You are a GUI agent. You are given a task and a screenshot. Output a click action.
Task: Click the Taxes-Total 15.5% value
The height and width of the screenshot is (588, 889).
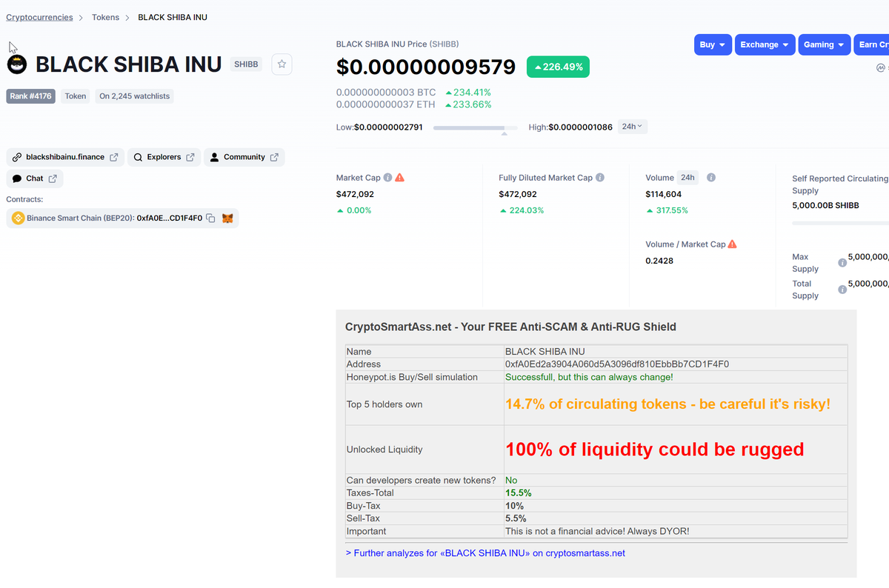click(x=519, y=493)
